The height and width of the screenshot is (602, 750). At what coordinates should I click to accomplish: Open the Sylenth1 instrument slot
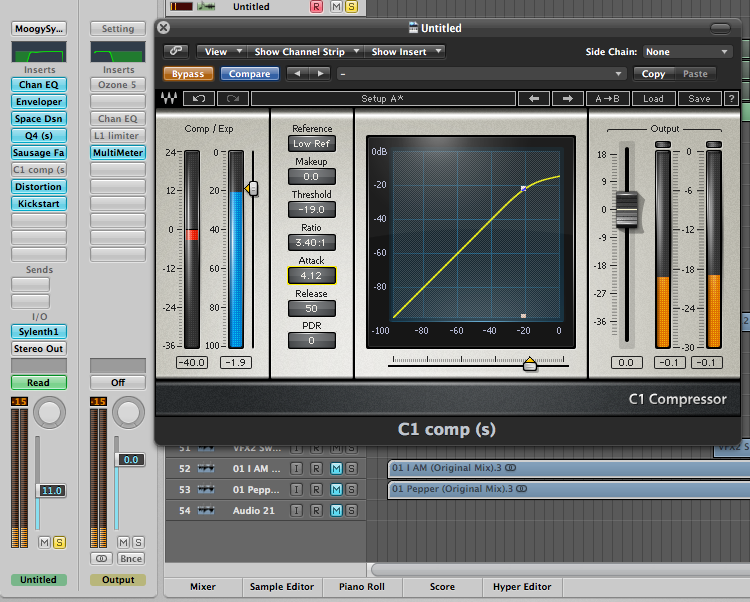39,331
